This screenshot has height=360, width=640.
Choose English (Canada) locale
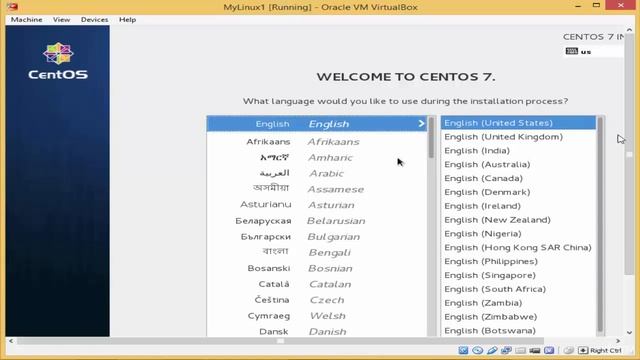(518, 178)
